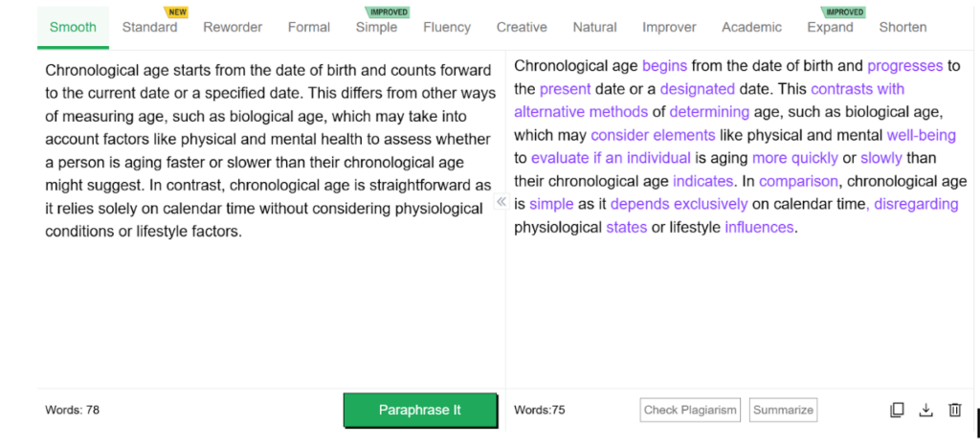Click the Check Plagiarism button
This screenshot has height=448, width=980.
[x=690, y=410]
